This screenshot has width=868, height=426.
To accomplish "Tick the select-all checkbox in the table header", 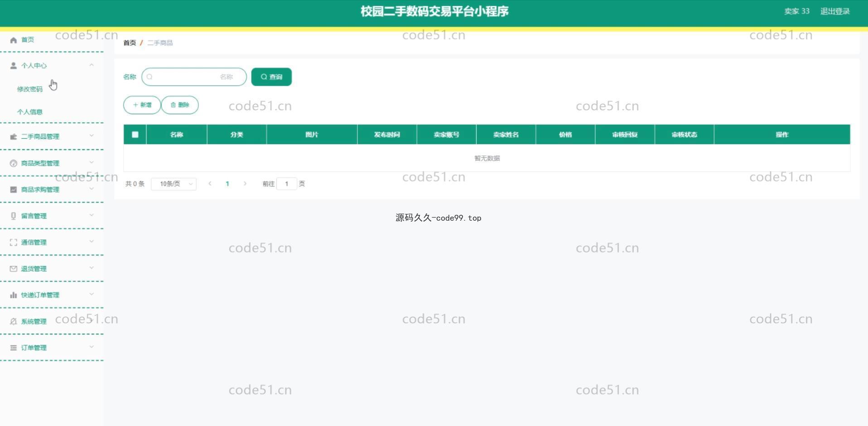I will pyautogui.click(x=135, y=134).
